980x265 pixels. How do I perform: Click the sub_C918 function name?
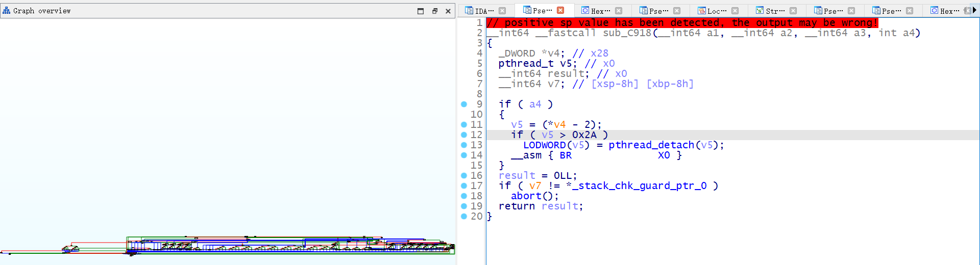pyautogui.click(x=627, y=33)
